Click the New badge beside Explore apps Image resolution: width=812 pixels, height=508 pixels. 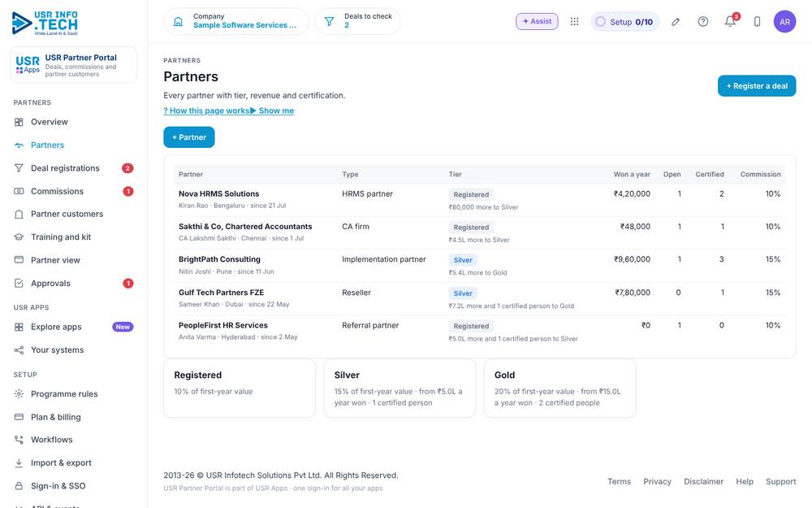tap(123, 327)
